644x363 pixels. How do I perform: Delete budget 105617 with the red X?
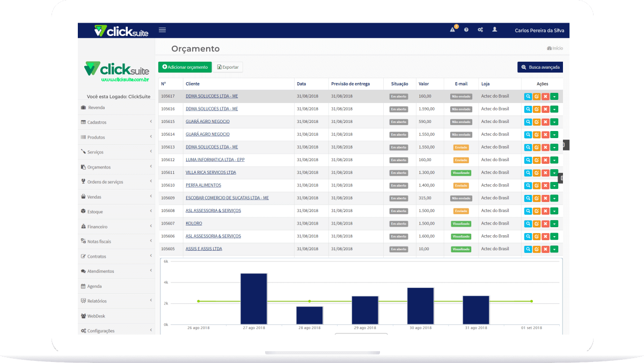(545, 96)
